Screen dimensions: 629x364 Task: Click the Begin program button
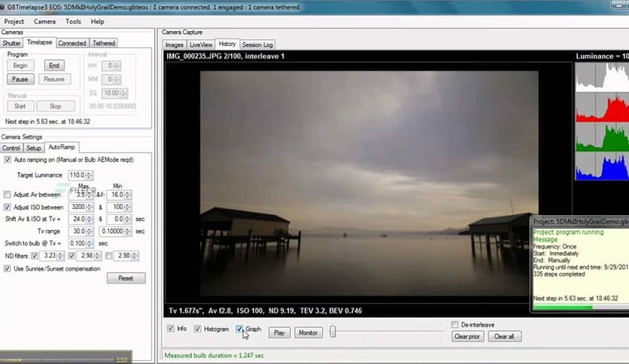pos(20,65)
